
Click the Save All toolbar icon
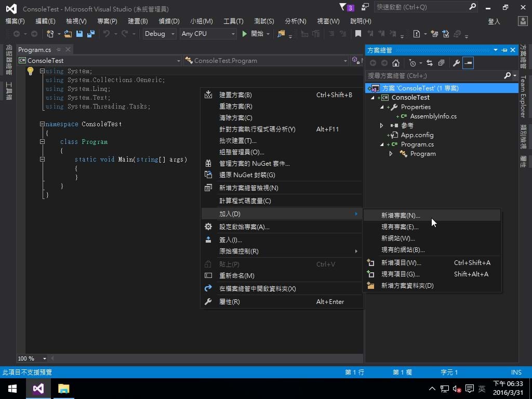pyautogui.click(x=91, y=34)
